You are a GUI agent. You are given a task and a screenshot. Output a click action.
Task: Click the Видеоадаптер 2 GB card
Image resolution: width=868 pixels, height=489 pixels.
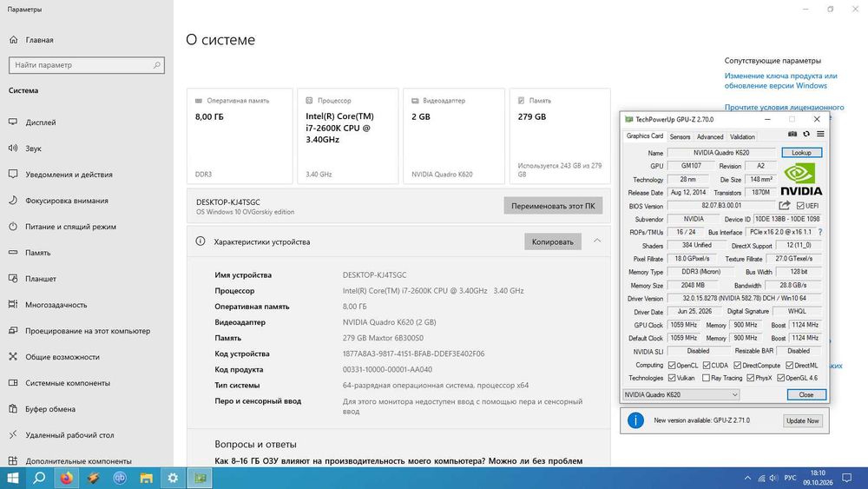tap(454, 136)
